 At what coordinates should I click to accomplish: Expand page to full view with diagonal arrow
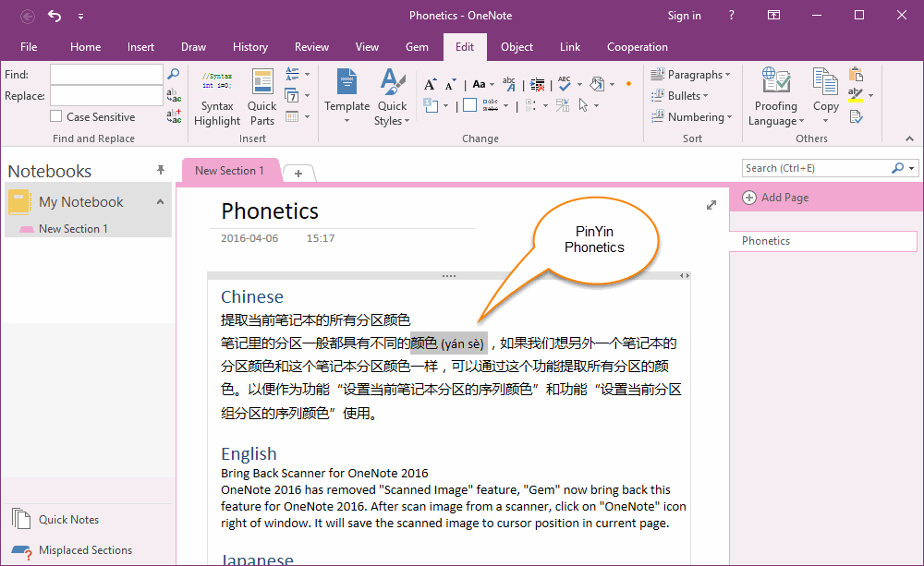coord(711,205)
